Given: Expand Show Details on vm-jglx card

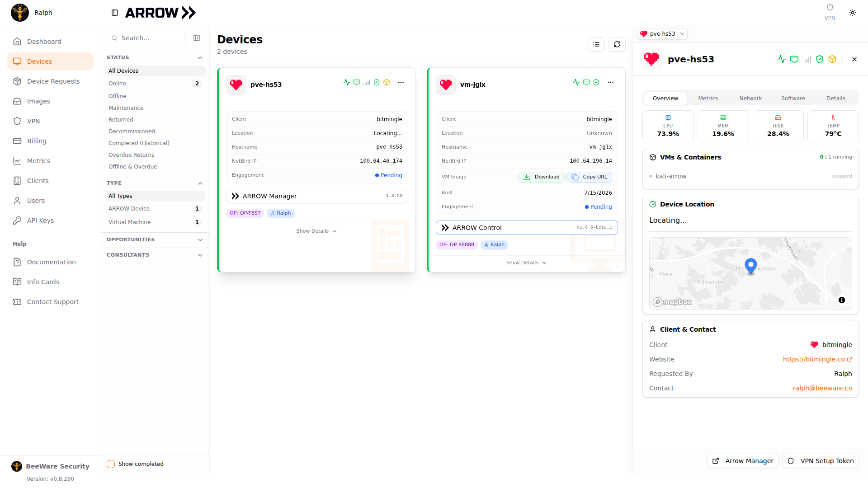Looking at the screenshot, I should (x=526, y=263).
